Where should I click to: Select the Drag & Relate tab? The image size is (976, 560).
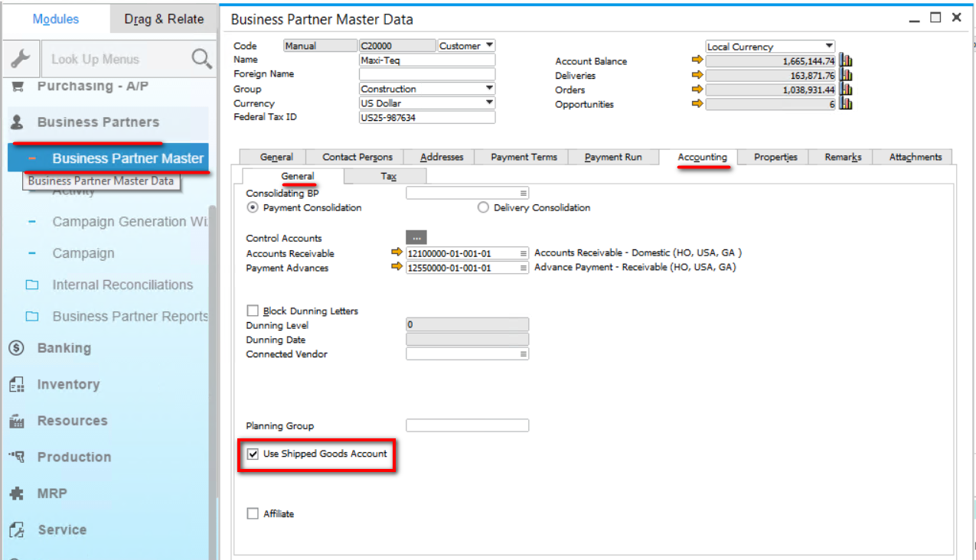tap(164, 19)
